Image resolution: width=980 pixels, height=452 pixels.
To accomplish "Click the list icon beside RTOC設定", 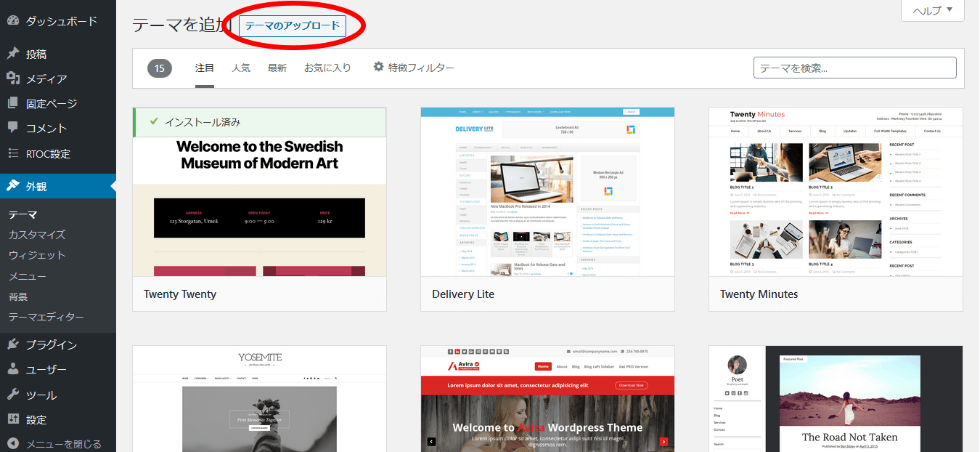I will (13, 153).
